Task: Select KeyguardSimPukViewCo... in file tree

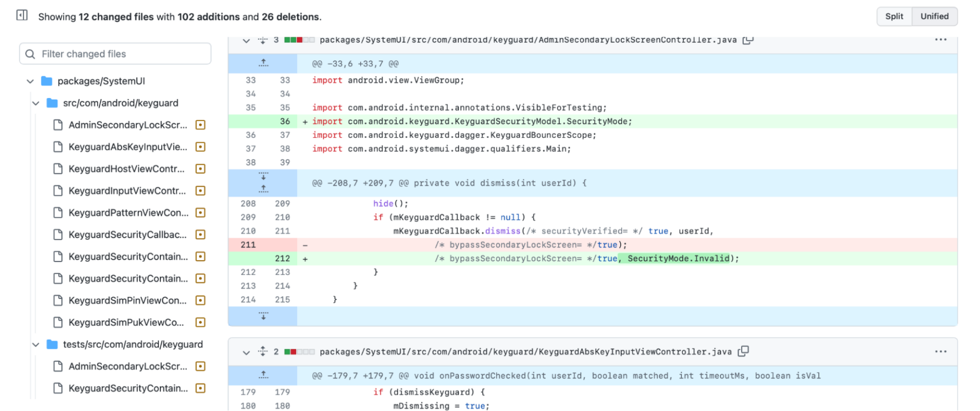Action: [x=126, y=322]
